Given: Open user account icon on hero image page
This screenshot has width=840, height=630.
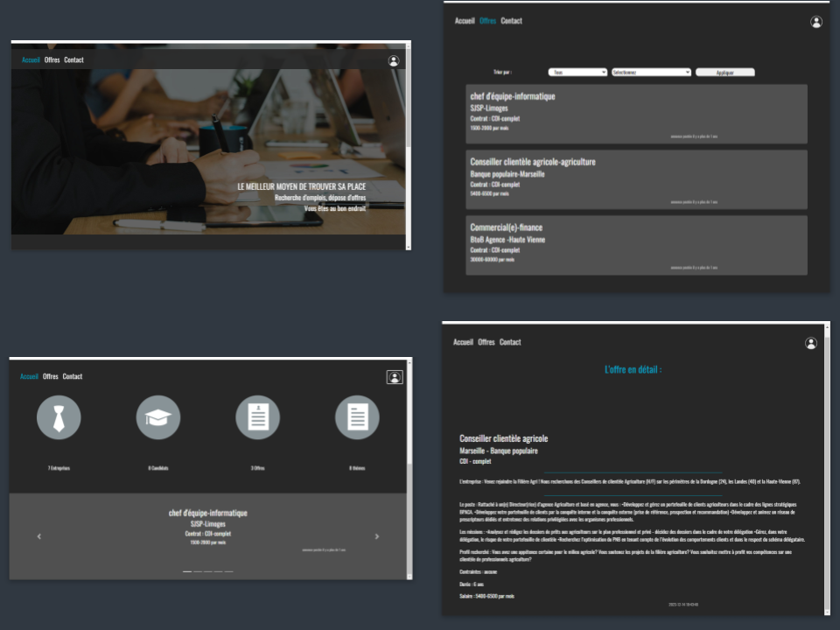Looking at the screenshot, I should [394, 60].
